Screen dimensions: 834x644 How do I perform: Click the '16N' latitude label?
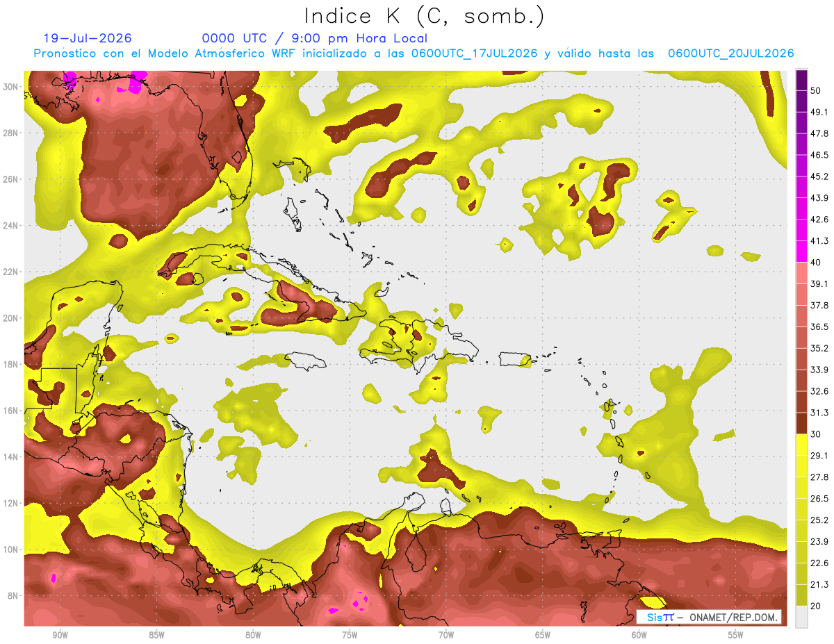(x=12, y=411)
